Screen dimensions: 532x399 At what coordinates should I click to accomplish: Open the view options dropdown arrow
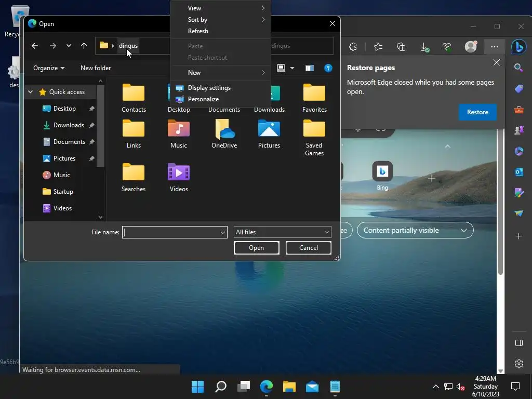[x=292, y=68]
